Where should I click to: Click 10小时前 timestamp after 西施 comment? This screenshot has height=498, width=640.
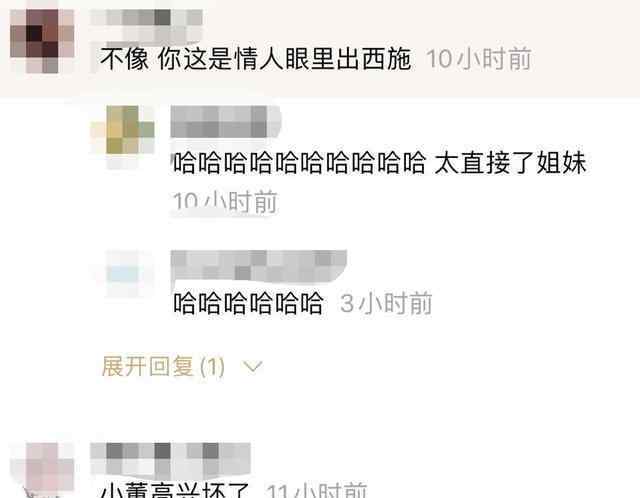point(479,59)
